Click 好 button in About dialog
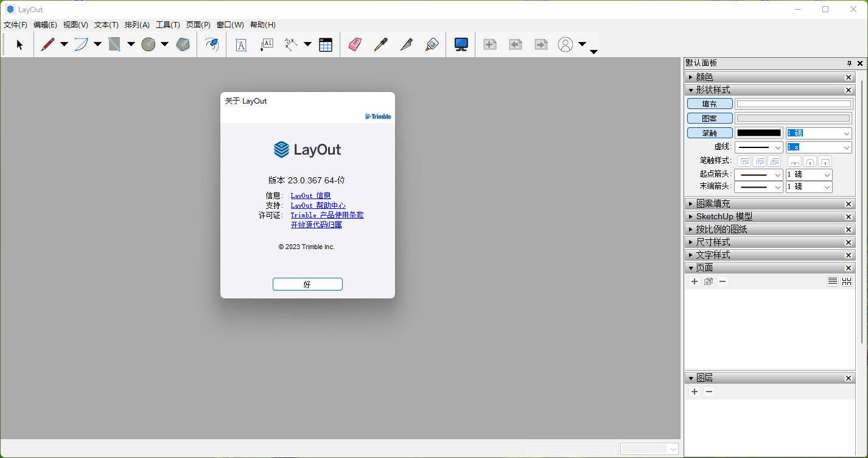Screen dimensions: 868x458 tap(307, 284)
